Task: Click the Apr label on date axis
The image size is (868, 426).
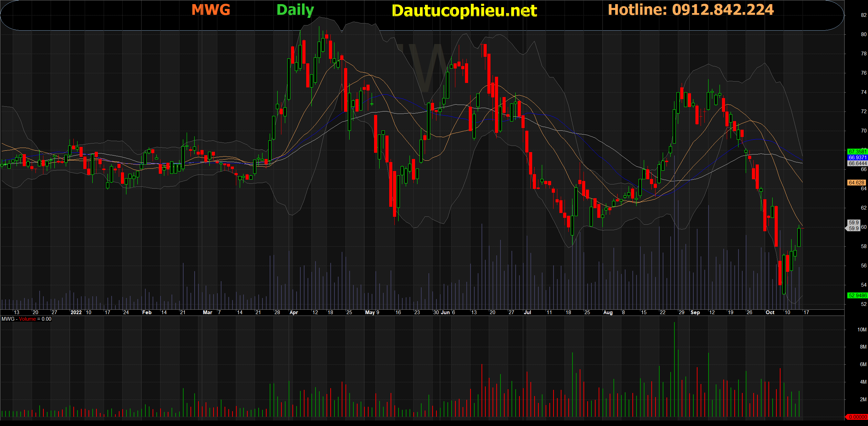Action: point(293,312)
